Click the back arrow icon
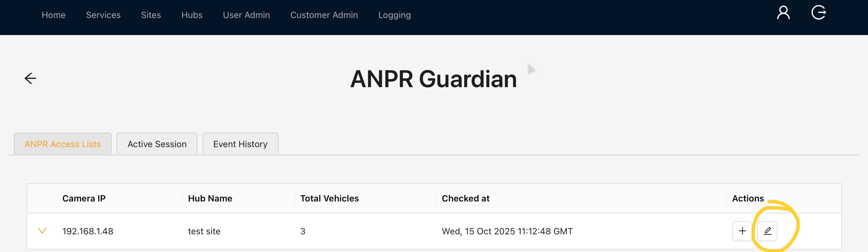Image resolution: width=868 pixels, height=252 pixels. coord(30,78)
